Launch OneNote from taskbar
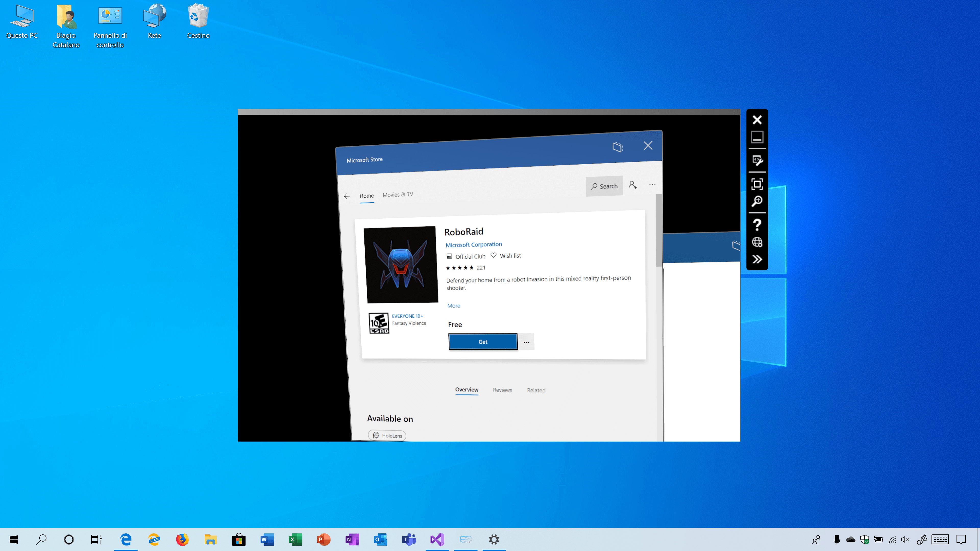Screen dimensions: 980x551 coord(352,539)
